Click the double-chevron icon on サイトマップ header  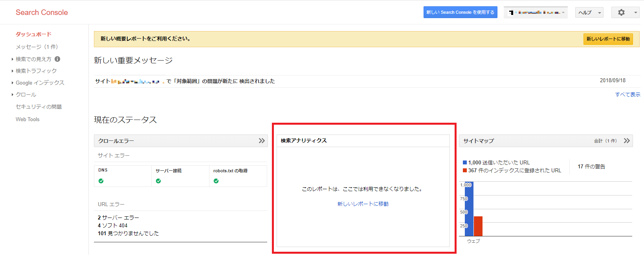point(627,141)
